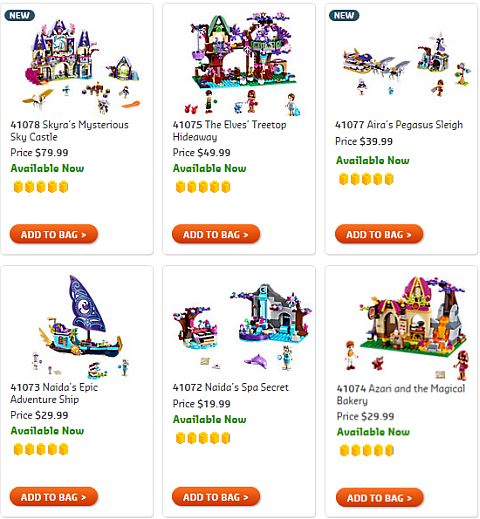Add Naida's Epic Adventure Ship to bag
480x519 pixels.
54,497
